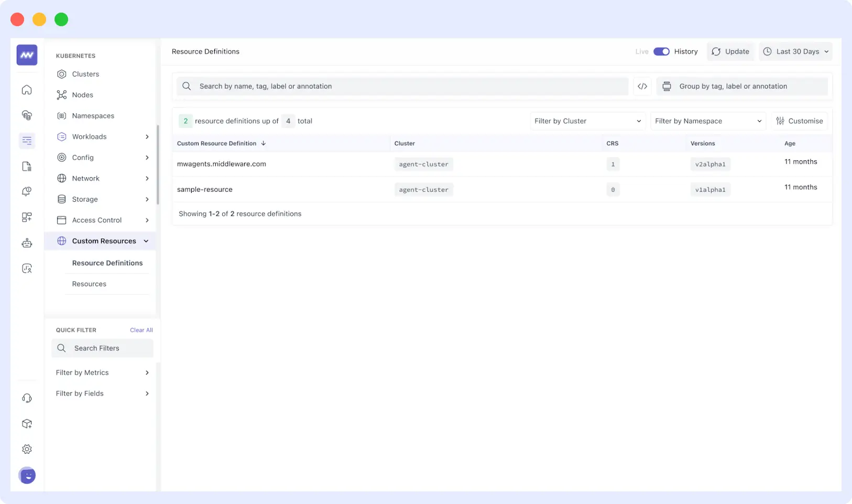Switch the Live/History toggle to History
The width and height of the screenshot is (852, 504).
click(661, 51)
